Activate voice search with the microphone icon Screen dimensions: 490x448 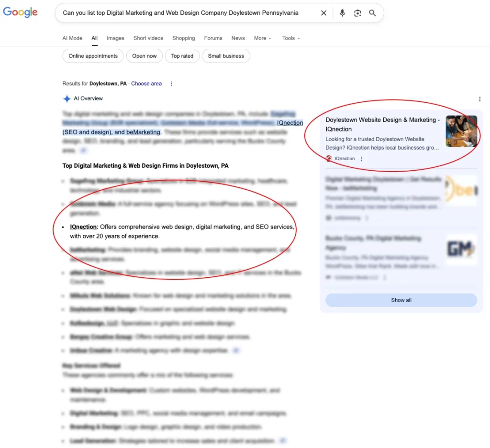tap(342, 13)
